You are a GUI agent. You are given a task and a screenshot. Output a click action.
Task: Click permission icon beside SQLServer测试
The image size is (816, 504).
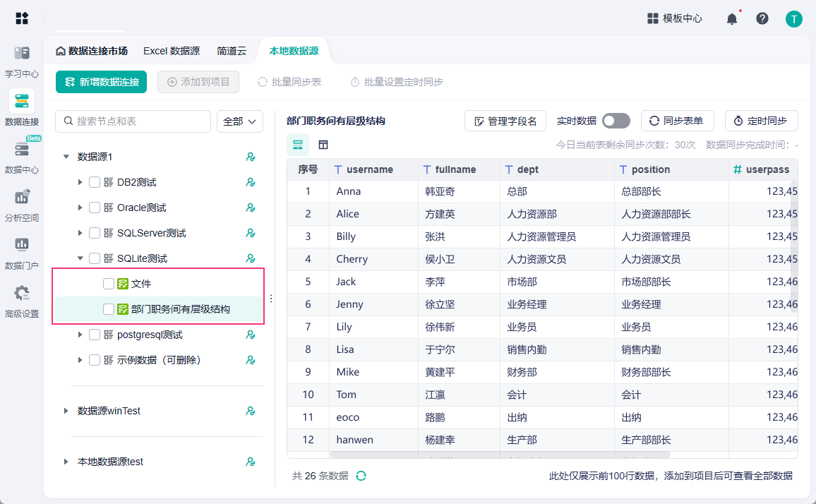251,233
